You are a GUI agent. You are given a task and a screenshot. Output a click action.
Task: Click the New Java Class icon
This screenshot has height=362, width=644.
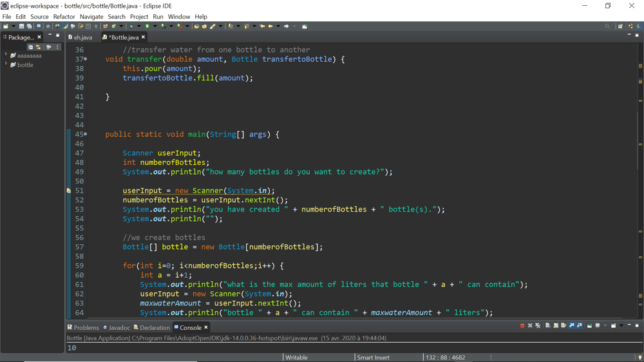(x=114, y=26)
